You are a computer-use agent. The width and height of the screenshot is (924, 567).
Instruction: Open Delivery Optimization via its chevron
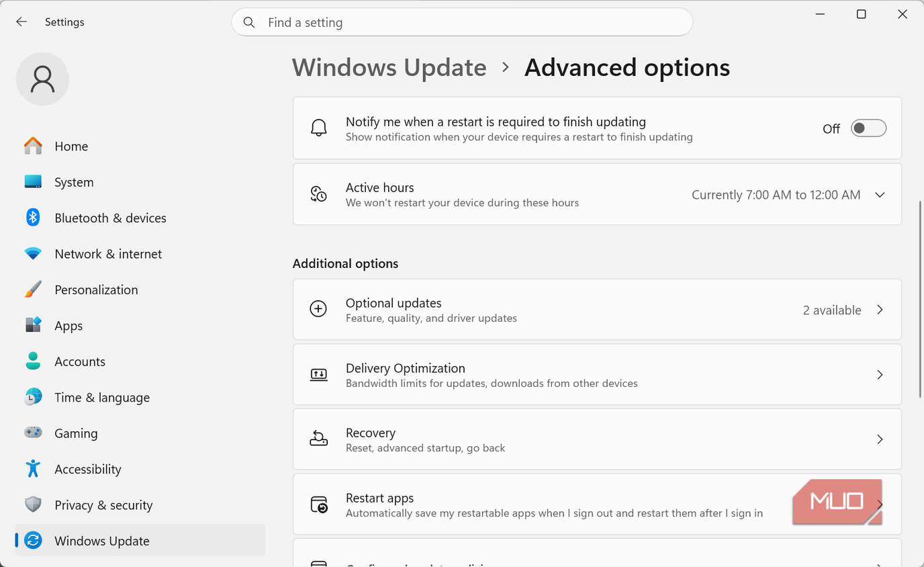880,374
